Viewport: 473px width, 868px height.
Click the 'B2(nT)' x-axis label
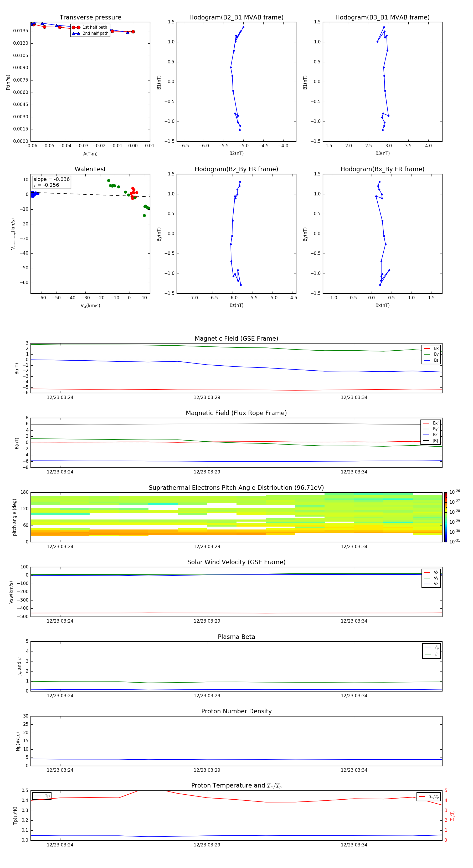[x=236, y=153]
